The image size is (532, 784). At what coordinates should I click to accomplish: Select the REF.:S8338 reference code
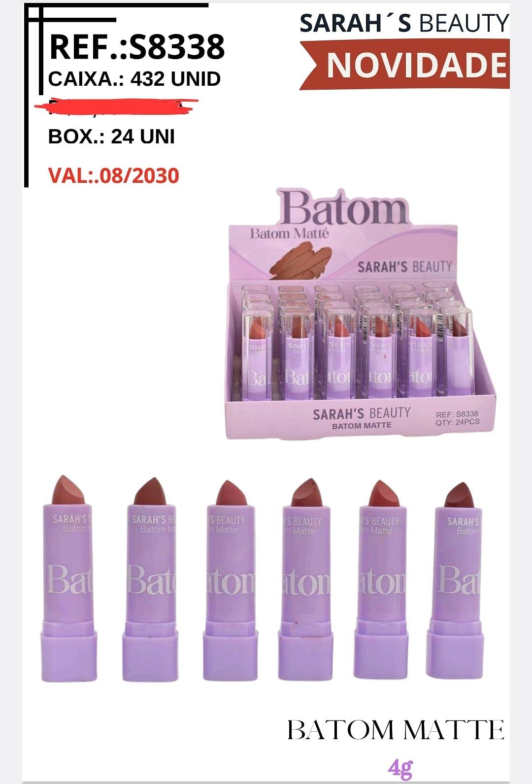(x=137, y=47)
